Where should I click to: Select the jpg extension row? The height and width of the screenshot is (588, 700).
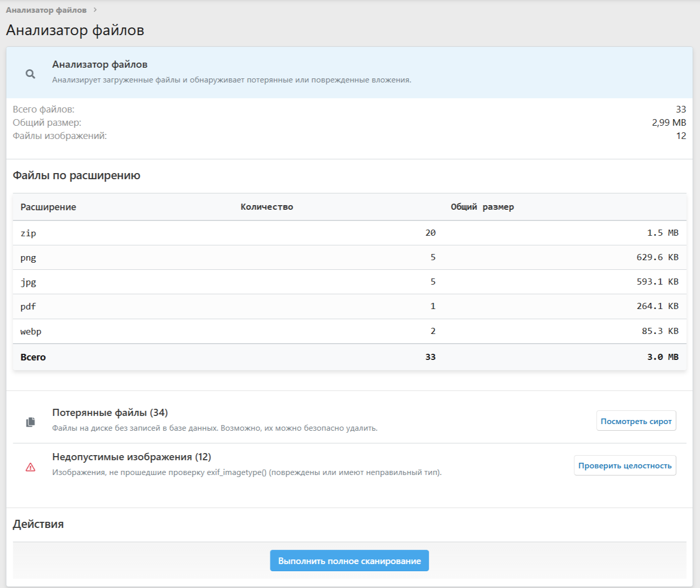(x=349, y=282)
